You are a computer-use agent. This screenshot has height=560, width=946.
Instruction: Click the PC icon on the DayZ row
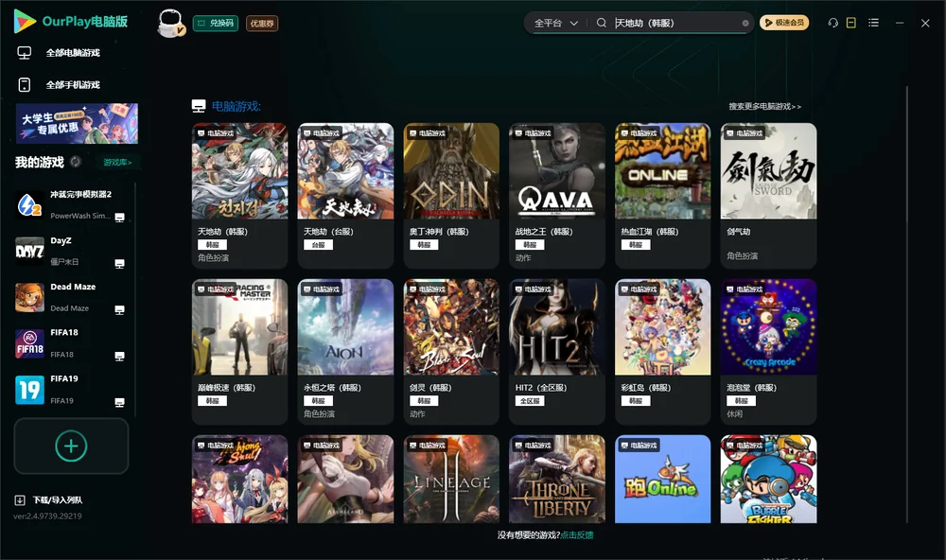[x=119, y=264]
